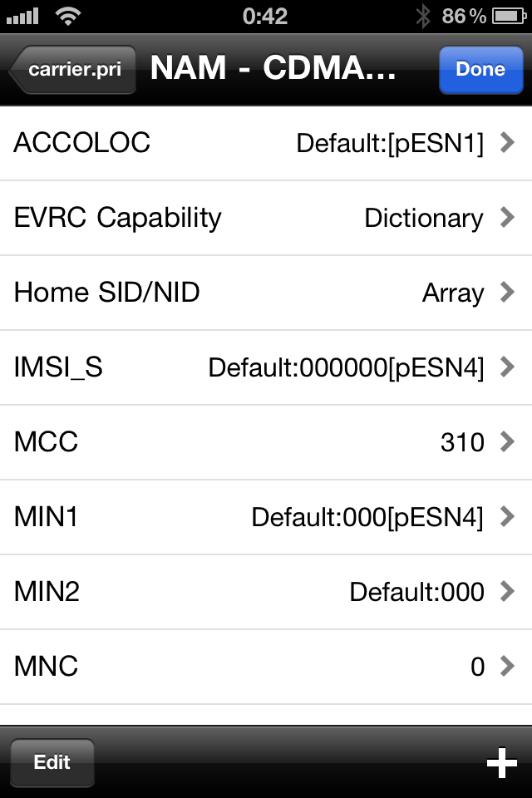Tap Edit in the bottom toolbar
Viewport: 532px width, 798px height.
pos(52,762)
